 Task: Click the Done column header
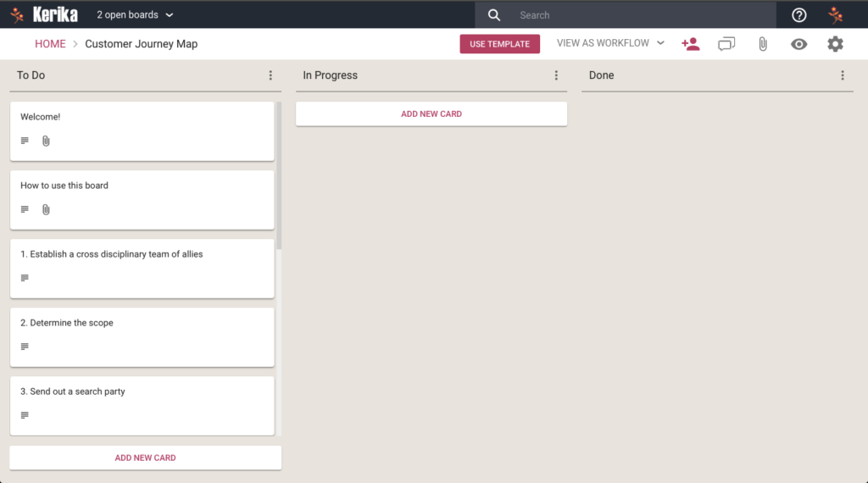601,75
